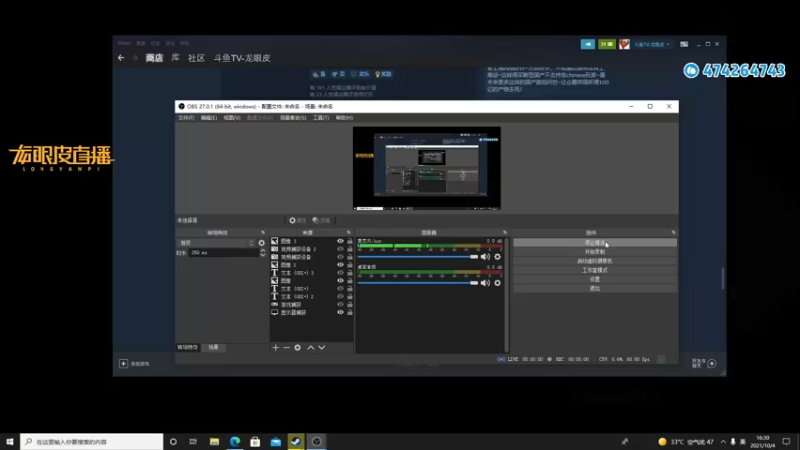800x450 pixels.
Task: Open OBS 文件(F) menu
Action: click(186, 118)
